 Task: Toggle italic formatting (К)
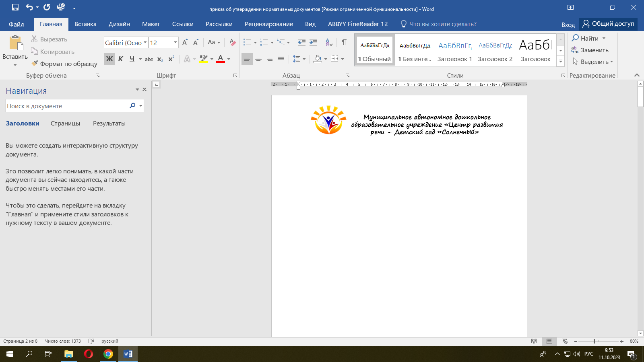[120, 59]
